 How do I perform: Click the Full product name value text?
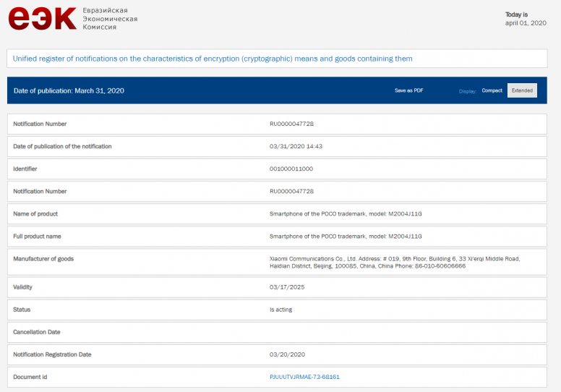click(x=346, y=237)
